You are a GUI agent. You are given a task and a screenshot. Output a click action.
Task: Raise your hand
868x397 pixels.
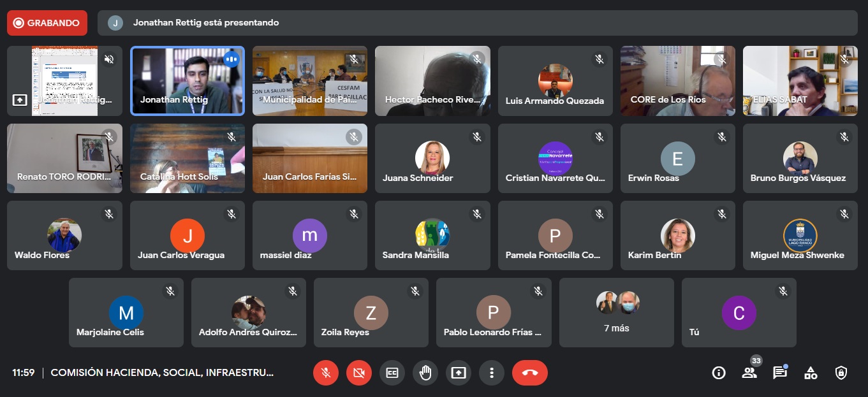[x=425, y=373]
